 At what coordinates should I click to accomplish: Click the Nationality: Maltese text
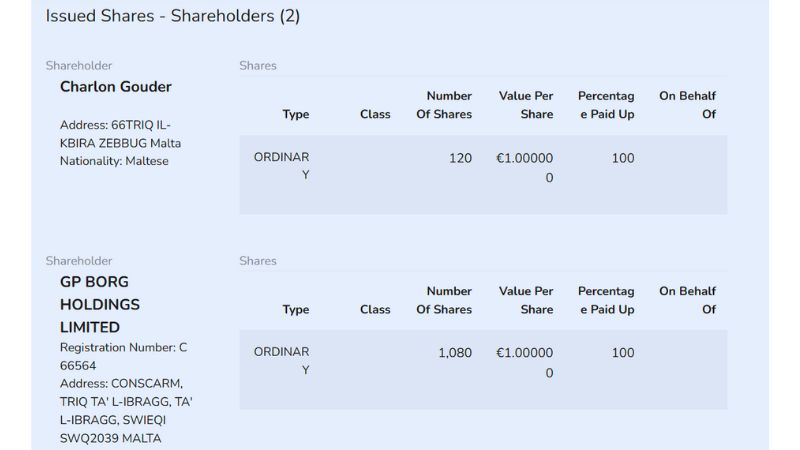[x=114, y=161]
